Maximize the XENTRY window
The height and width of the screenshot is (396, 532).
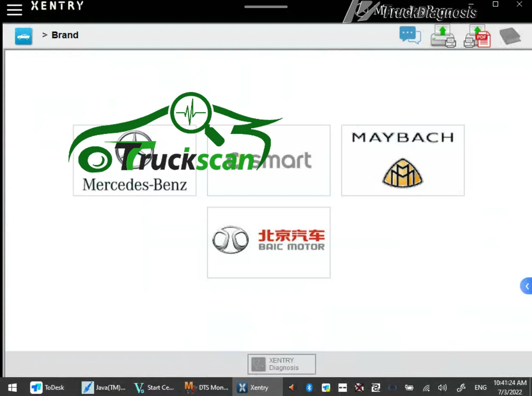[x=495, y=4]
